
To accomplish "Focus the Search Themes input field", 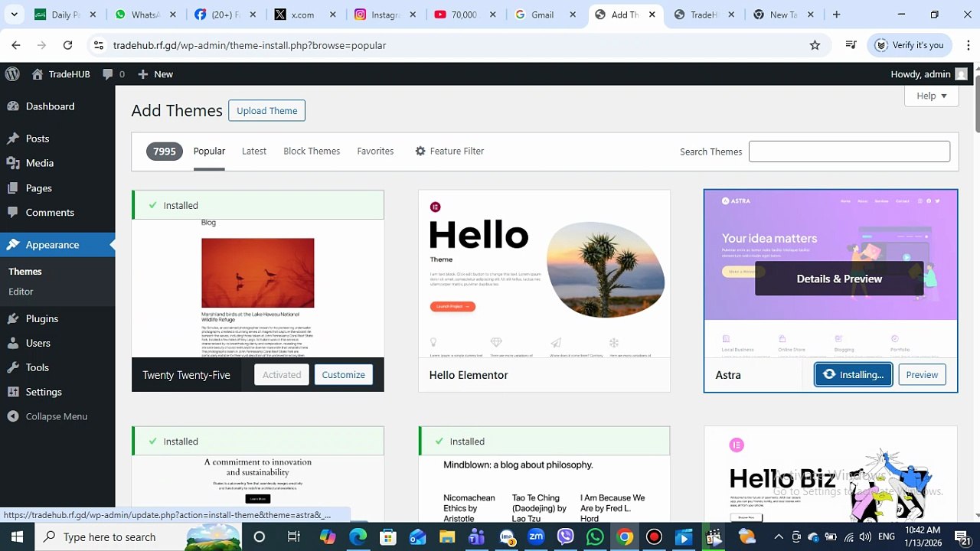I will point(849,152).
